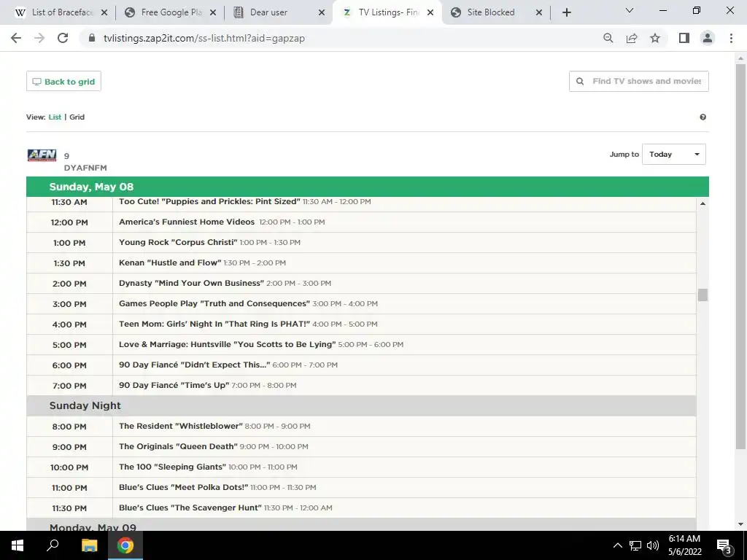Open a new browser tab with plus
747x560 pixels.
[566, 12]
